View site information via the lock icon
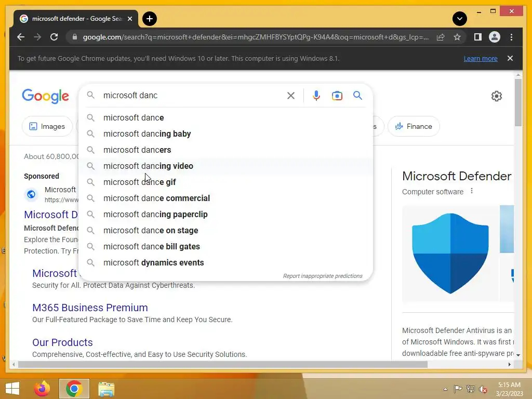The image size is (532, 399). pos(75,37)
